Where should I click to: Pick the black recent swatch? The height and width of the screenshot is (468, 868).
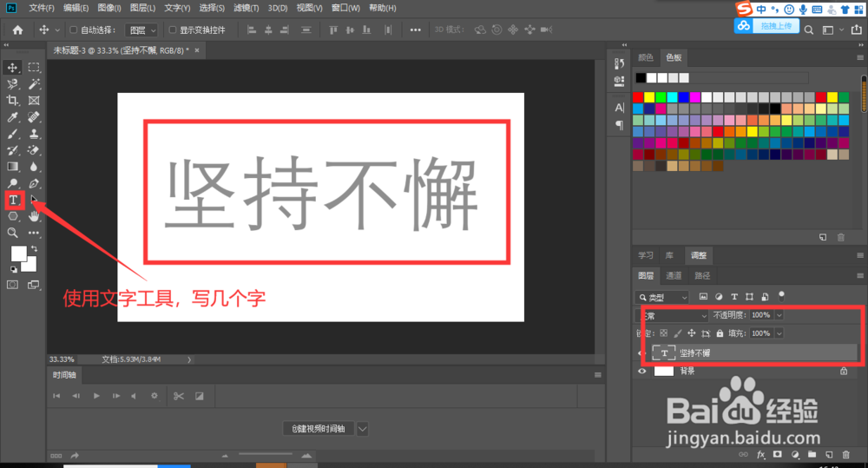click(x=641, y=78)
